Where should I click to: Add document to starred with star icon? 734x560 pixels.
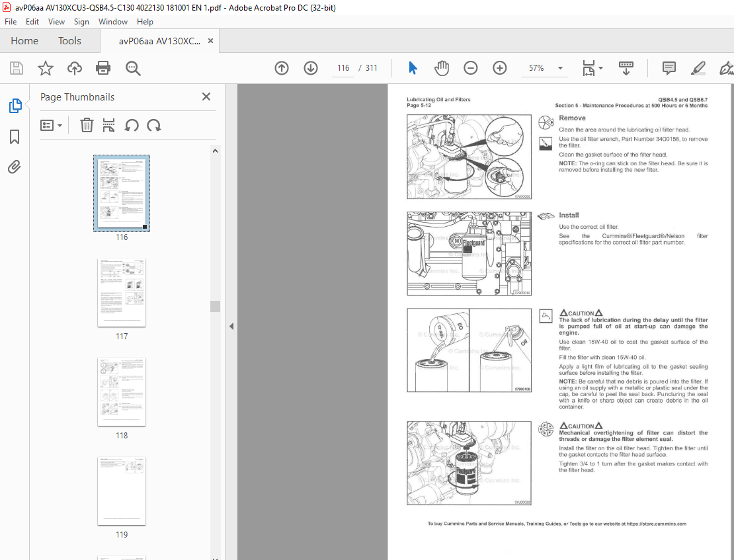[x=46, y=68]
